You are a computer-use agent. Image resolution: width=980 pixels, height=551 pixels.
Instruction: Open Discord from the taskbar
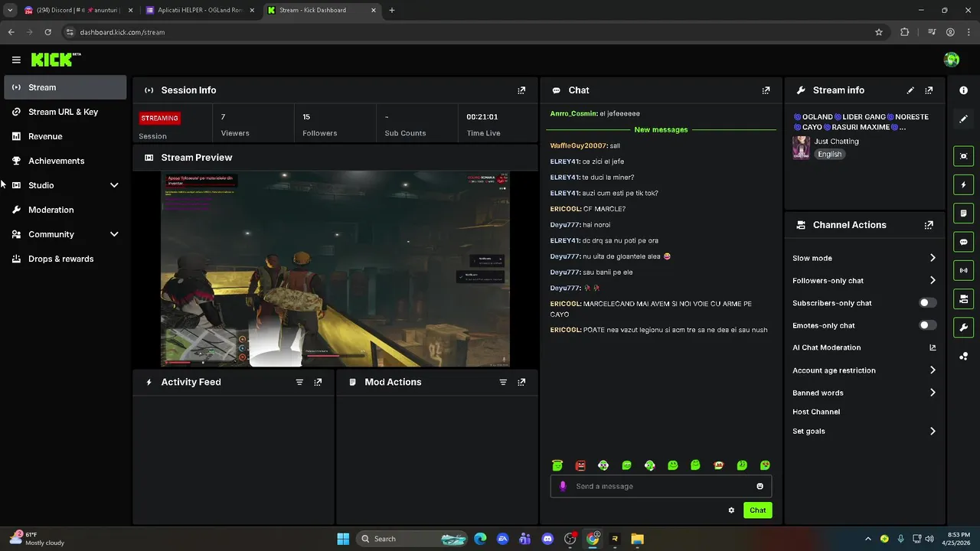point(547,539)
